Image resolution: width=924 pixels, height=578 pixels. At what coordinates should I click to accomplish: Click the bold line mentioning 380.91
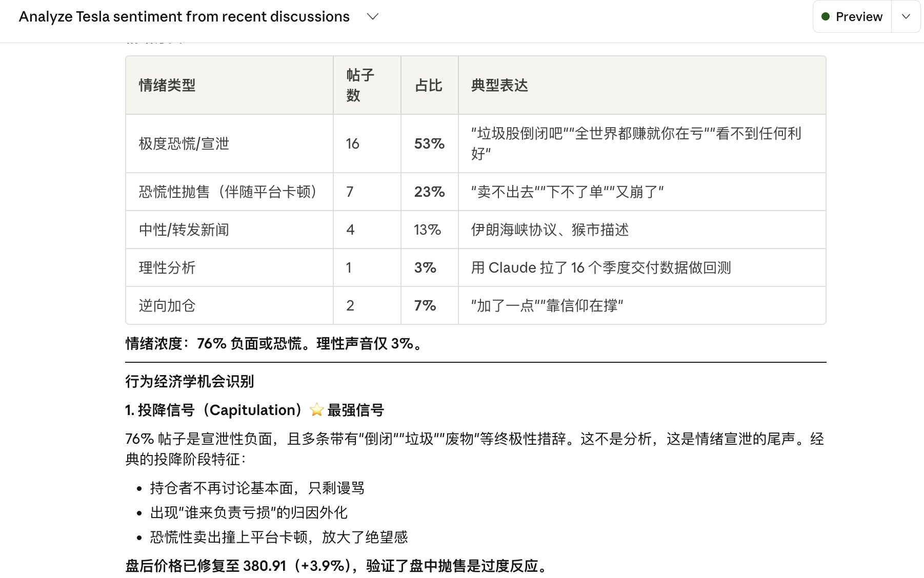tap(337, 566)
